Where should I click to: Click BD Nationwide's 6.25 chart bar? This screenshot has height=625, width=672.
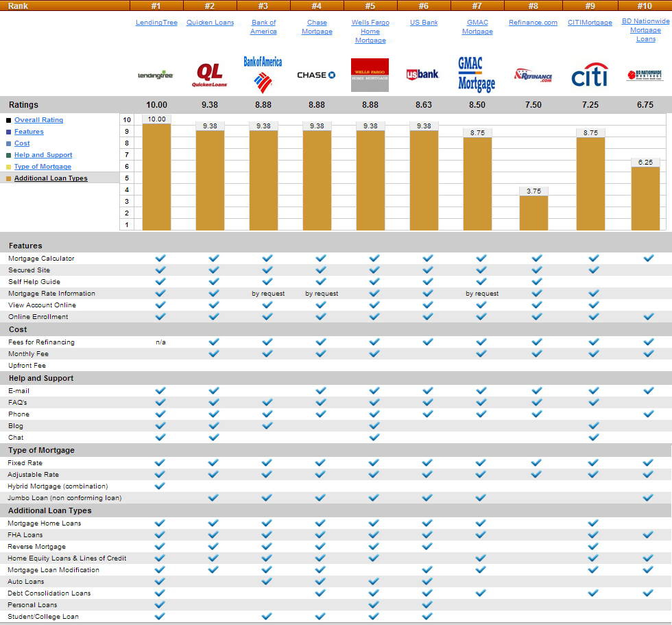pyautogui.click(x=645, y=198)
